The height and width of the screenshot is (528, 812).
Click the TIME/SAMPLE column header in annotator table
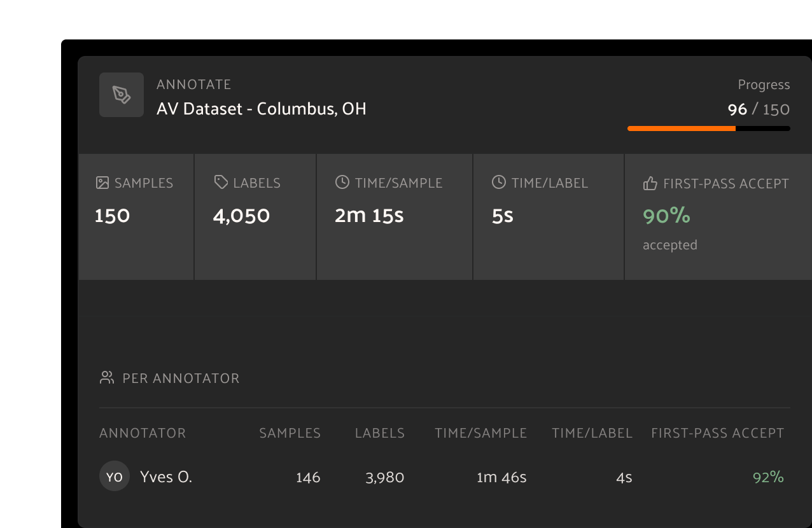(481, 433)
